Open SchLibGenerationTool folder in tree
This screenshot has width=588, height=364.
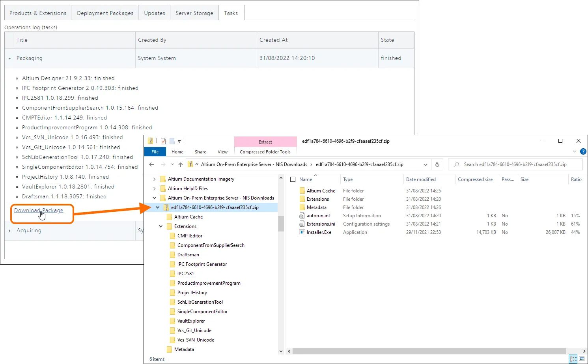[200, 302]
